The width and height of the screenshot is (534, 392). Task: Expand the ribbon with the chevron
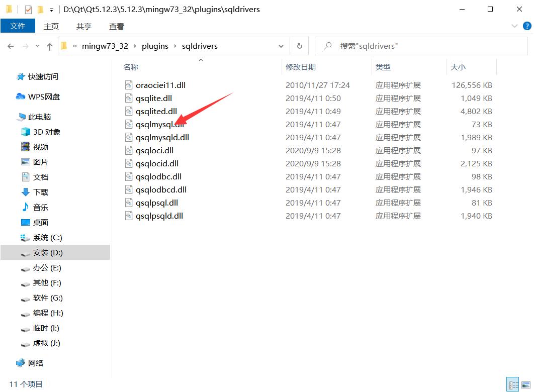514,26
